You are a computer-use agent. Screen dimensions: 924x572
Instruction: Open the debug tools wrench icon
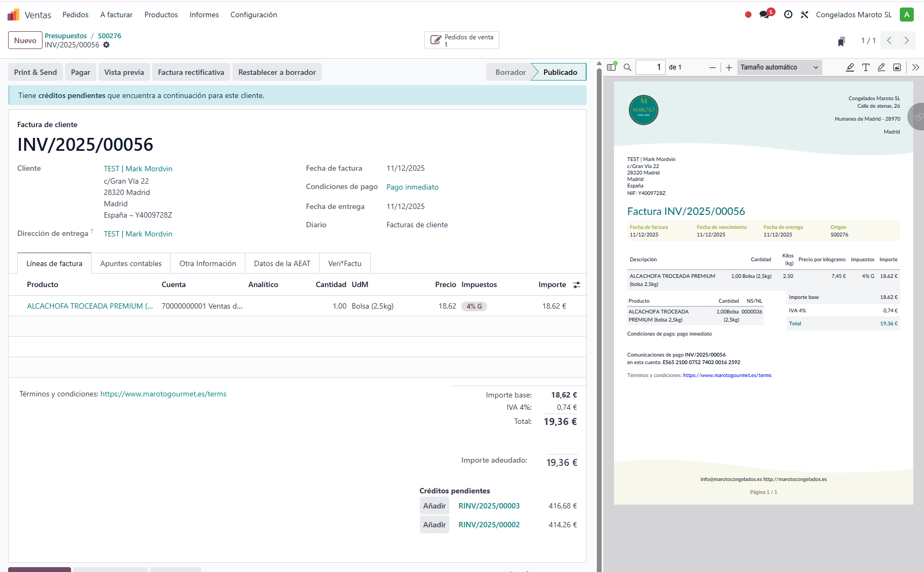click(x=805, y=15)
